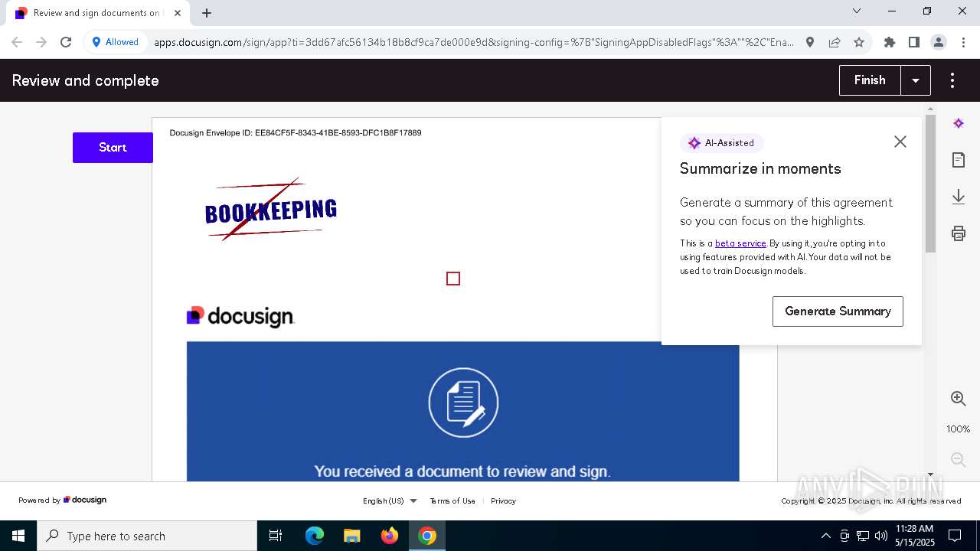The height and width of the screenshot is (551, 980).
Task: Click the print document icon
Action: pyautogui.click(x=959, y=233)
